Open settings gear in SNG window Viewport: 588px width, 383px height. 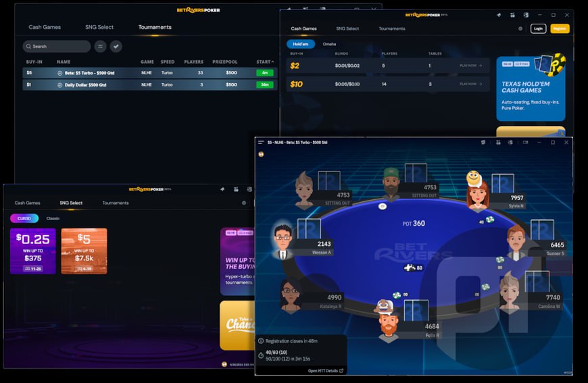(x=244, y=203)
